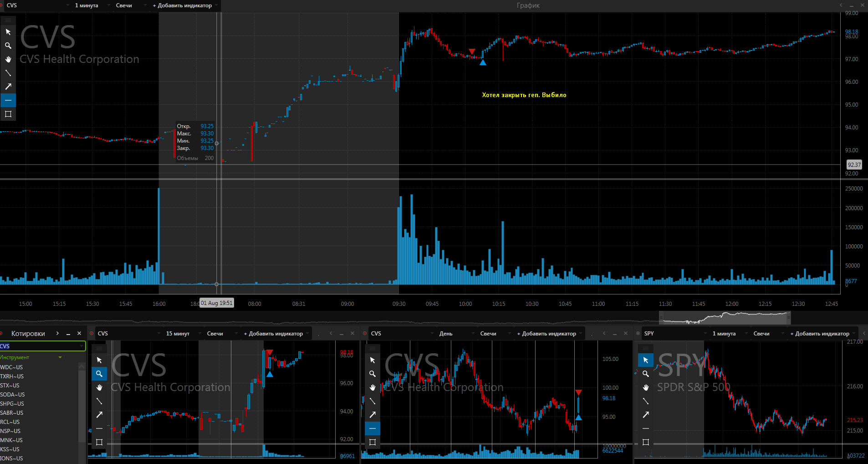Select the rectangle tool in main chart

8,114
